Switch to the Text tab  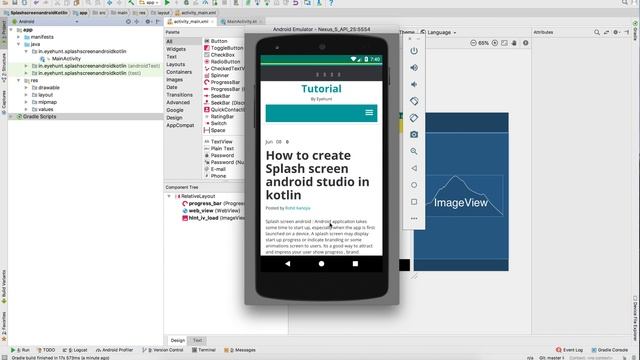tap(198, 340)
